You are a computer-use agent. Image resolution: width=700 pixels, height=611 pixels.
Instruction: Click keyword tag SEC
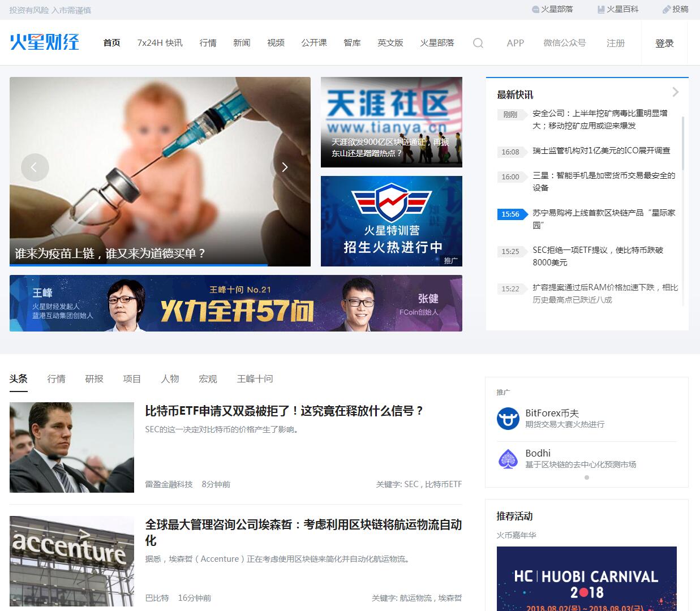coord(411,484)
